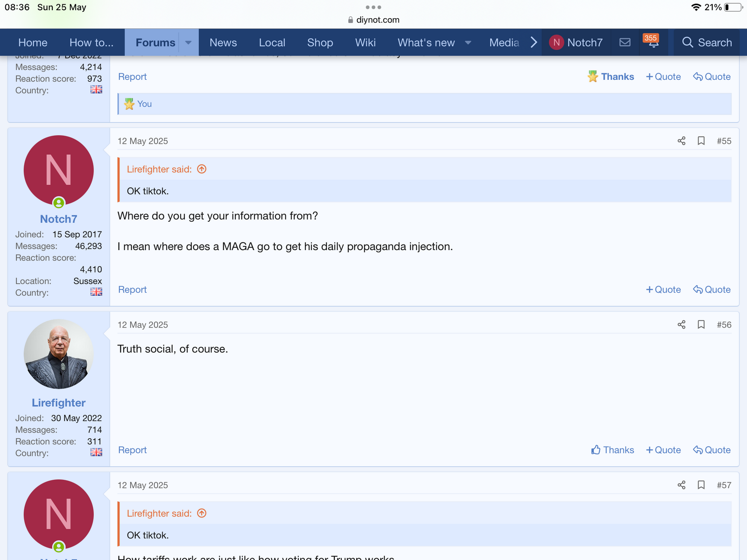This screenshot has height=560, width=747.
Task: Remove your Thanks reaction on top post
Action: (x=611, y=77)
